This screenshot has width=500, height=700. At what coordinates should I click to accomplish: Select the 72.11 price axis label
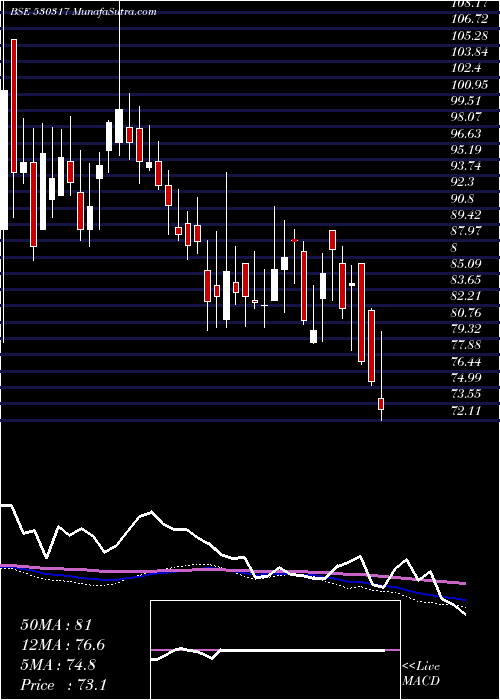tap(466, 411)
